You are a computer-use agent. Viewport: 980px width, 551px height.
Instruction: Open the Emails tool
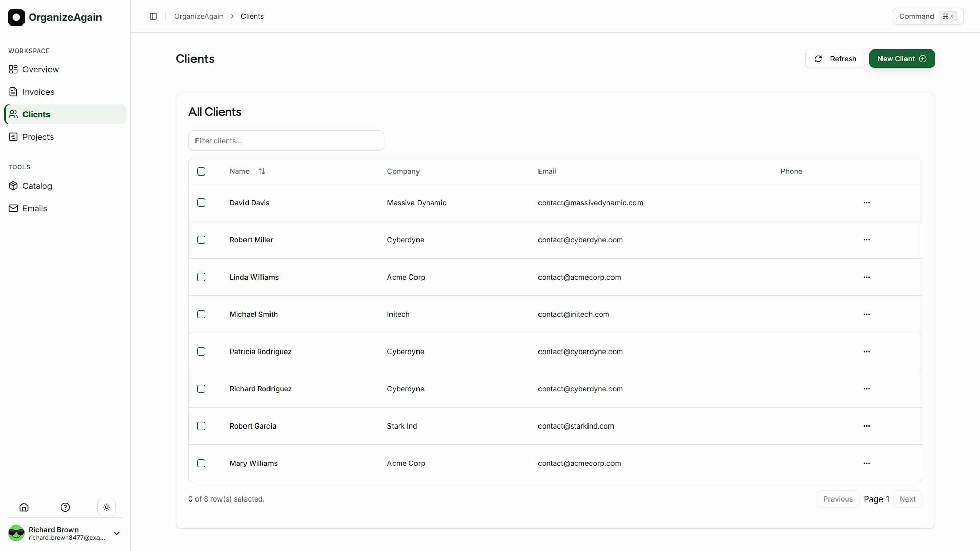13,208
